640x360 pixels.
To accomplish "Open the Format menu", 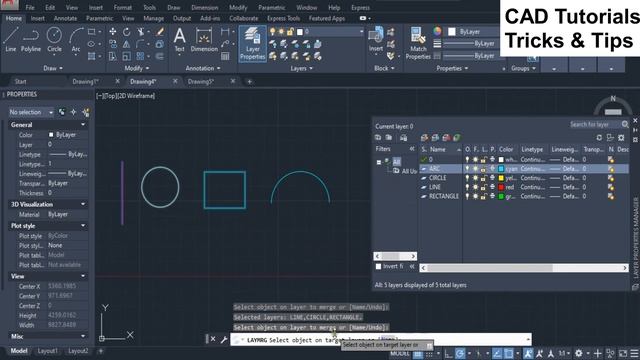I will (x=122, y=7).
